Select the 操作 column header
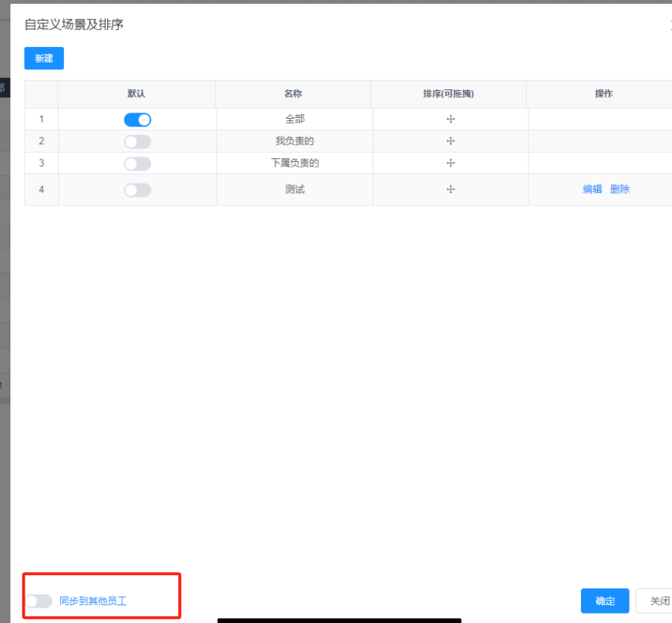The height and width of the screenshot is (623, 672). pyautogui.click(x=604, y=93)
